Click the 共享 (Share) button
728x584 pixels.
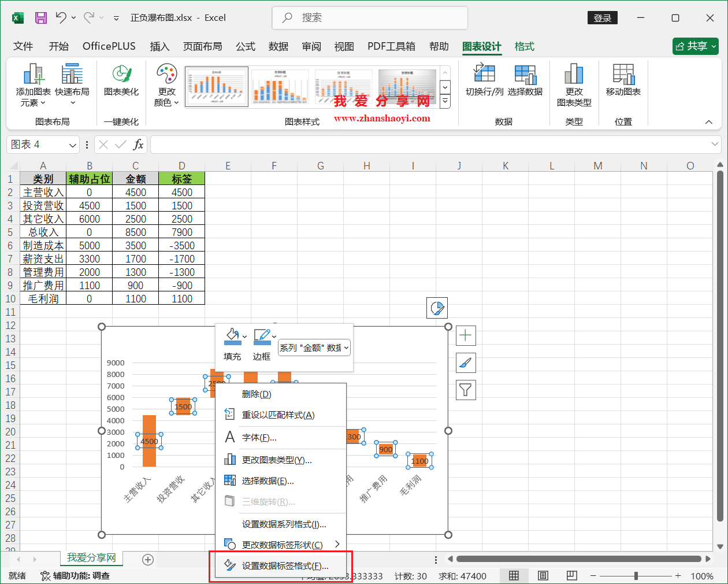[x=695, y=46]
